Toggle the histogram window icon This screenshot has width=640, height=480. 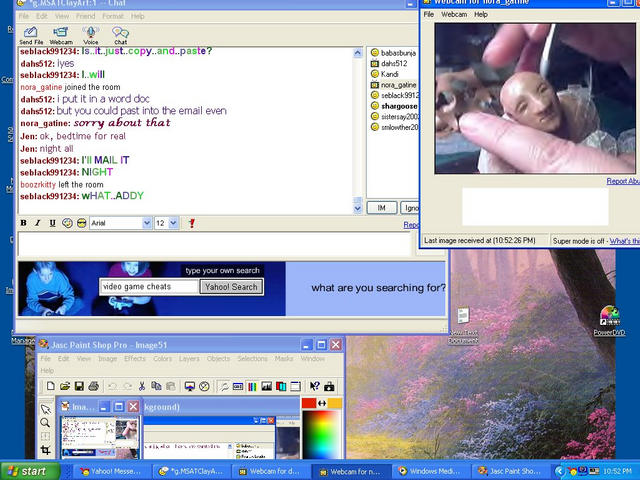pyautogui.click(x=267, y=386)
